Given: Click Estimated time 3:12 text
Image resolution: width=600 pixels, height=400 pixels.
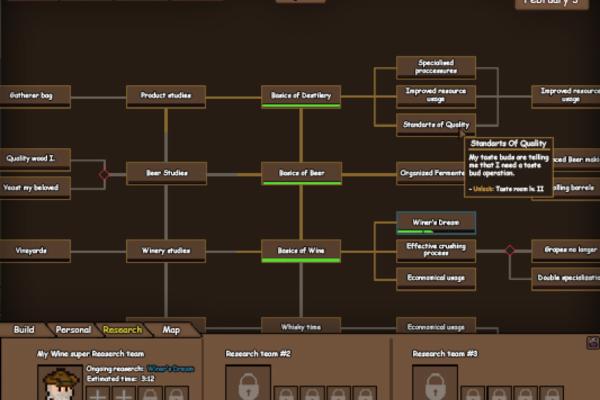Looking at the screenshot, I should (x=121, y=379).
